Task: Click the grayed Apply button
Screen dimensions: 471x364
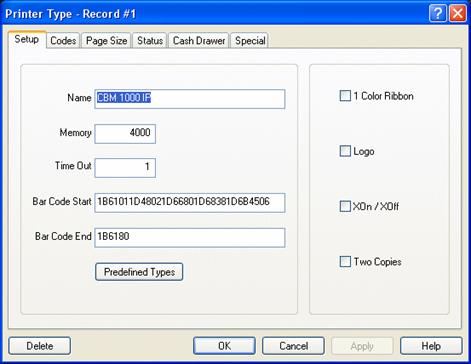Action: [x=362, y=346]
